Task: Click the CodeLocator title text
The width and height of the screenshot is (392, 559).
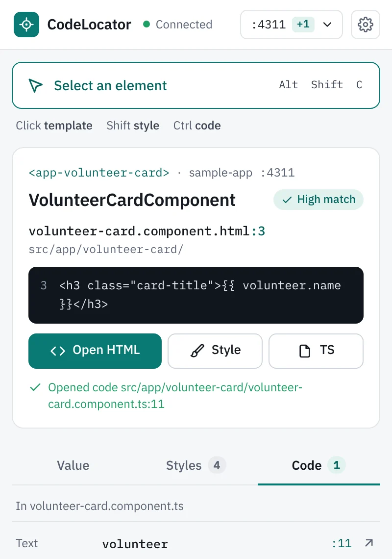Action: pos(89,25)
